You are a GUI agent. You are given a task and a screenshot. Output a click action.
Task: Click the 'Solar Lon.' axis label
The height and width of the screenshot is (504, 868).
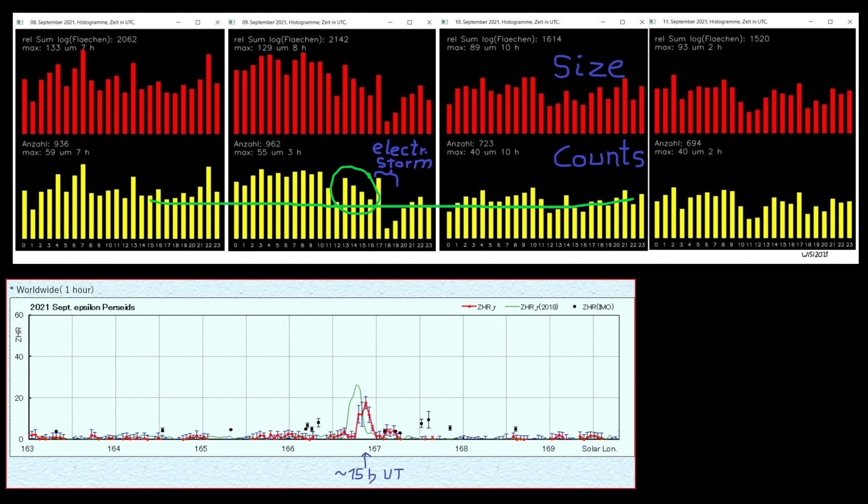coord(599,449)
